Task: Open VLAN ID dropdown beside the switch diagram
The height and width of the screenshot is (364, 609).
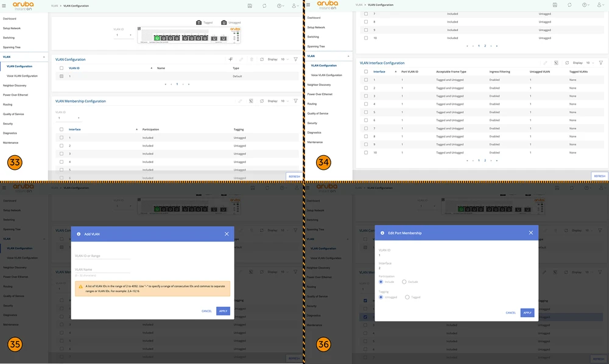Action: pos(123,35)
